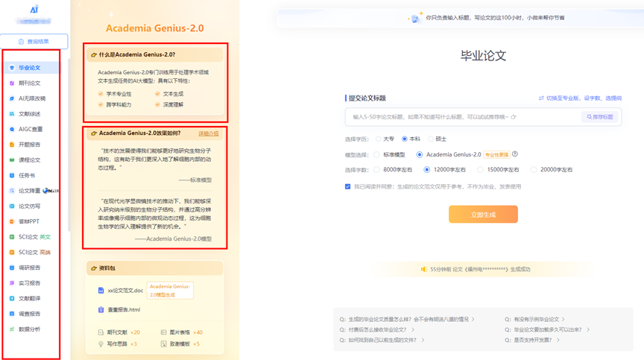This screenshot has height=360, width=644.
Task: Click the 查重报告.html file name
Action: 124,309
